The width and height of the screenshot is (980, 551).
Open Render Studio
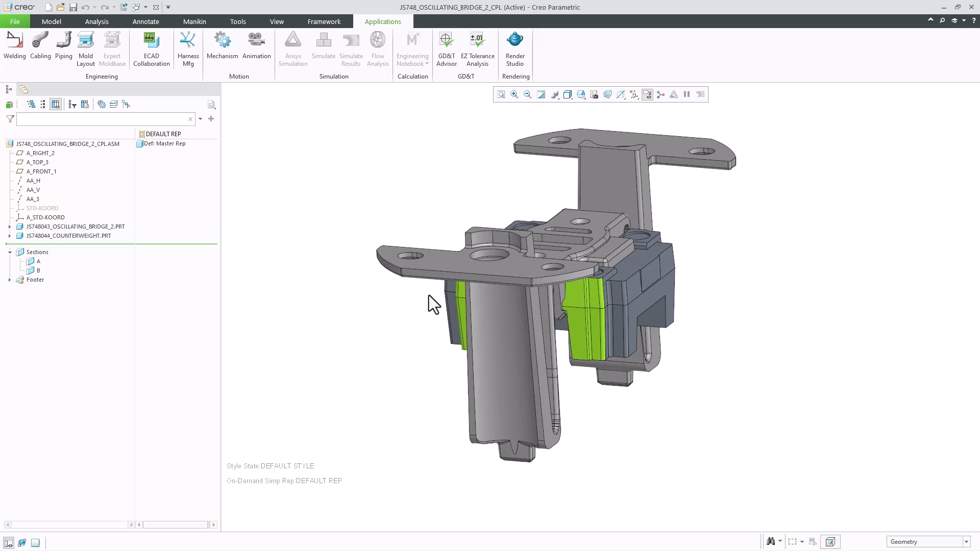[x=514, y=48]
